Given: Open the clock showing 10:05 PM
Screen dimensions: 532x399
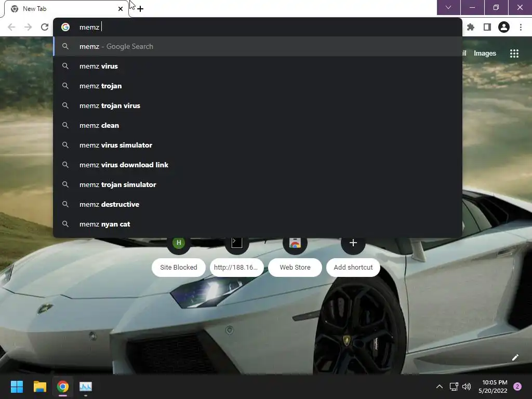Looking at the screenshot, I should pyautogui.click(x=493, y=387).
